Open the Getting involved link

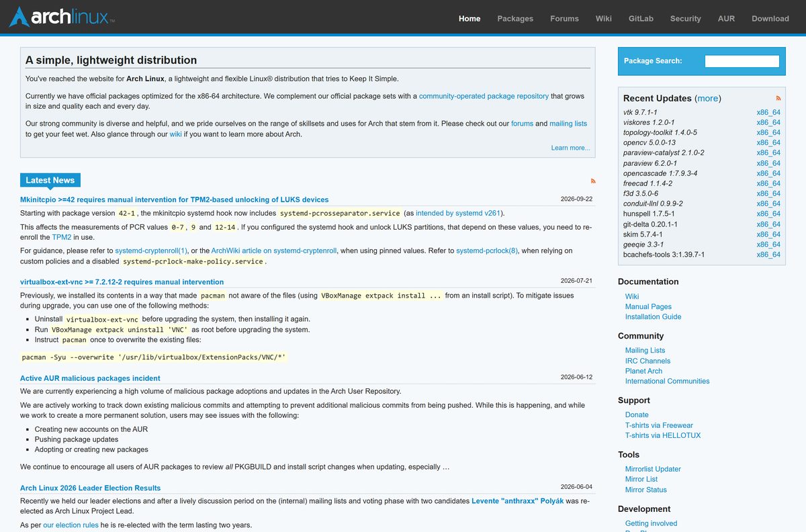(x=651, y=524)
